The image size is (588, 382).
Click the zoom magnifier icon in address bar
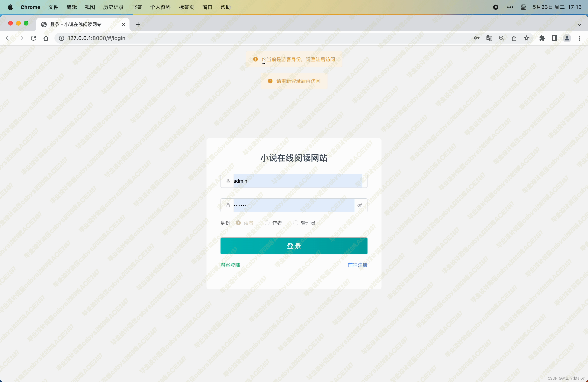click(x=501, y=38)
